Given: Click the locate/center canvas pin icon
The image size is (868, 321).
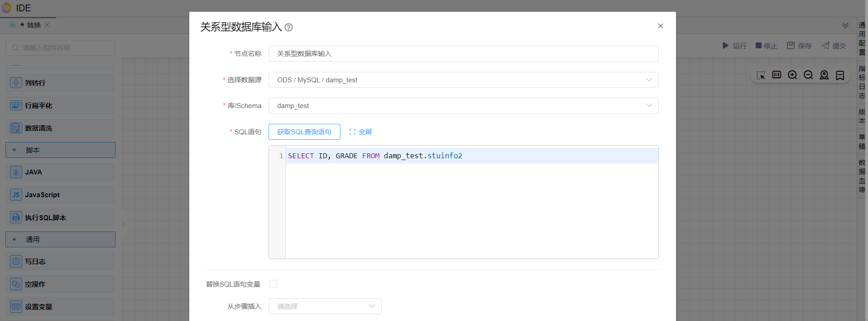Looking at the screenshot, I should 824,75.
